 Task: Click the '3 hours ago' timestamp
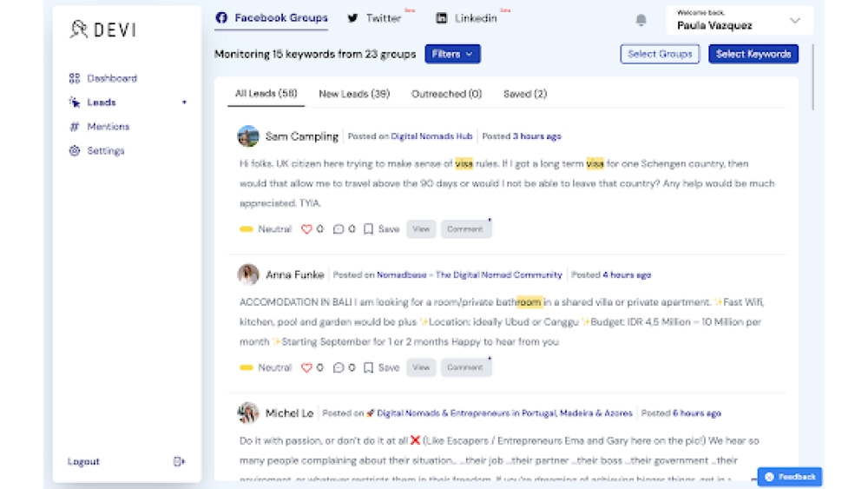point(536,136)
